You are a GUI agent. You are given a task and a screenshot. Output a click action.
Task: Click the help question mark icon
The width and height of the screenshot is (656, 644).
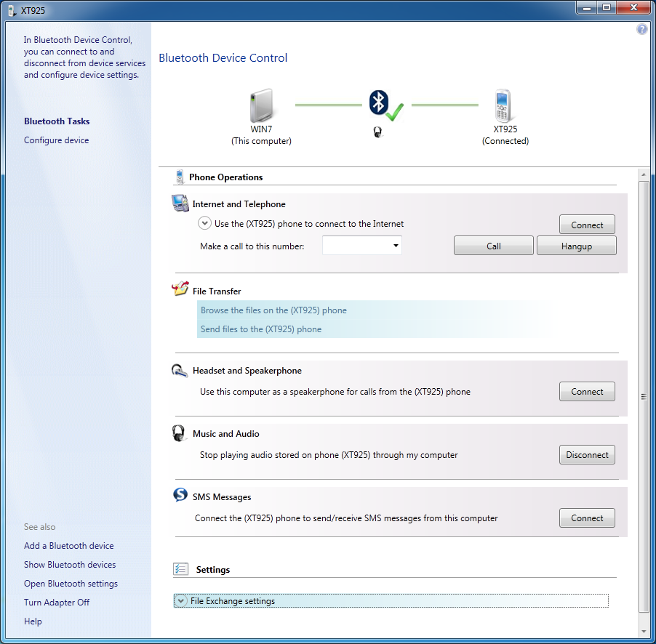click(641, 29)
